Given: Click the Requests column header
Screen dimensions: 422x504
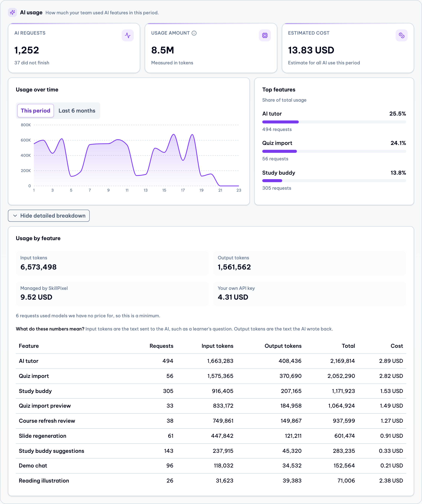Looking at the screenshot, I should 161,346.
